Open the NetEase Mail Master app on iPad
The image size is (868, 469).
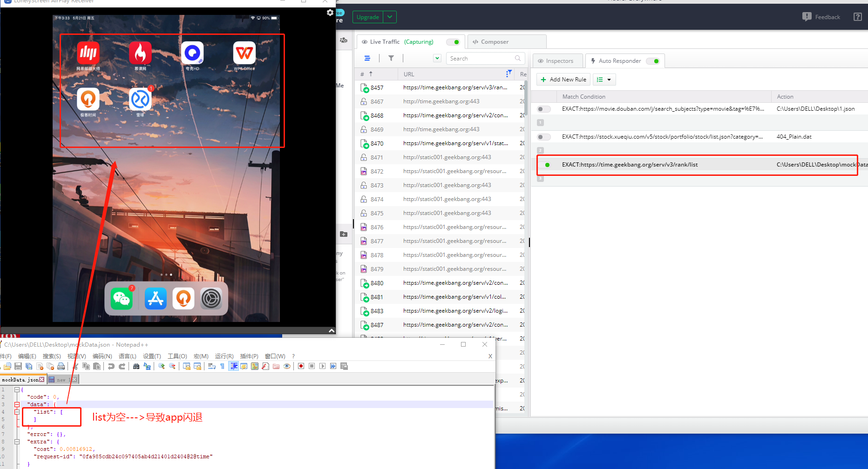coord(88,53)
